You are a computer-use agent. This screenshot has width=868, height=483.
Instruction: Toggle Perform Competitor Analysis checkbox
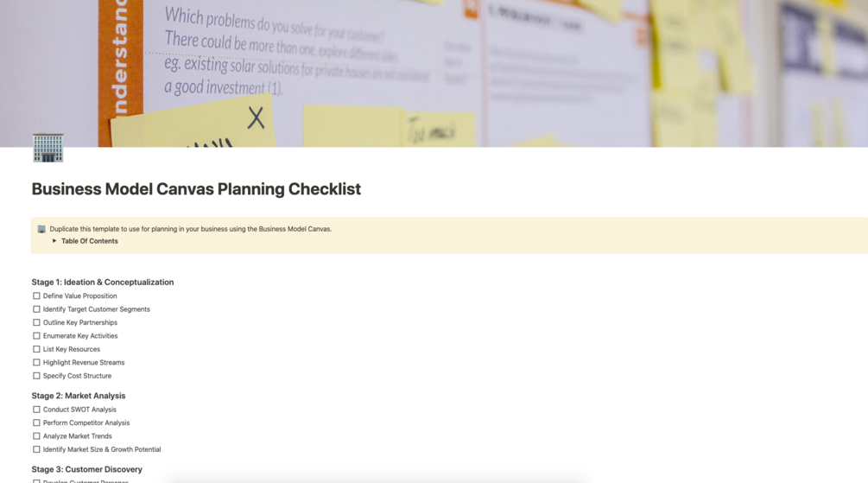[x=36, y=423]
